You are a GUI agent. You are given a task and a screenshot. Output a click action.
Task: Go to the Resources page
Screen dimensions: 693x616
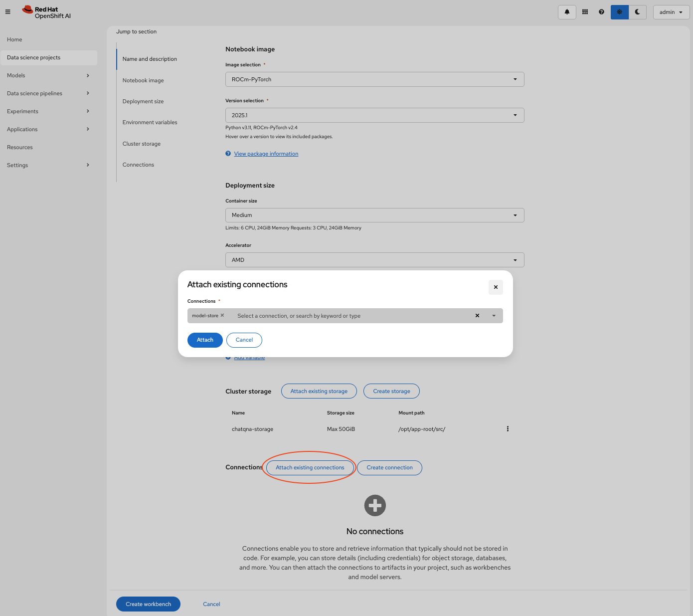click(x=20, y=147)
